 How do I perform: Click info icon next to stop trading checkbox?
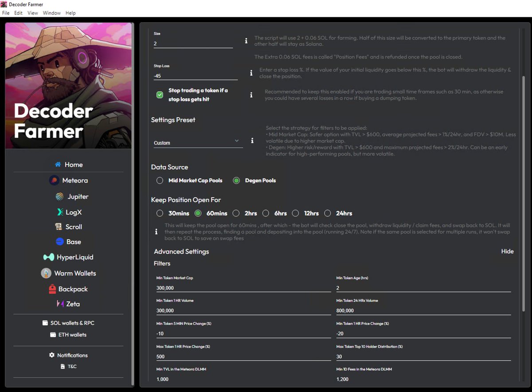tap(251, 95)
